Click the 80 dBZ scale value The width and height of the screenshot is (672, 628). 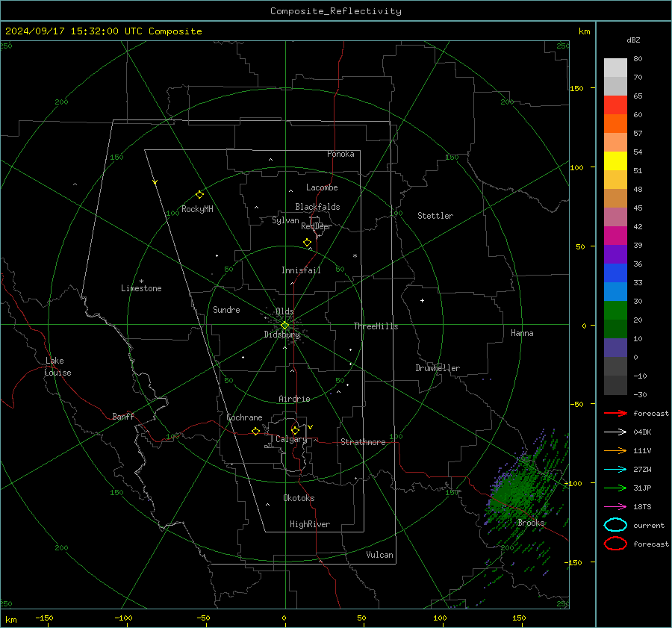[638, 59]
